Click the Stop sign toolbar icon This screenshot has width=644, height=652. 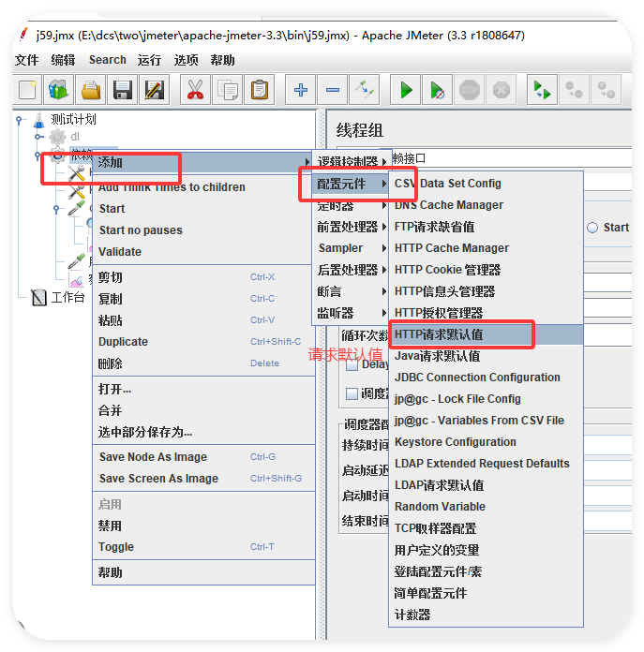470,89
